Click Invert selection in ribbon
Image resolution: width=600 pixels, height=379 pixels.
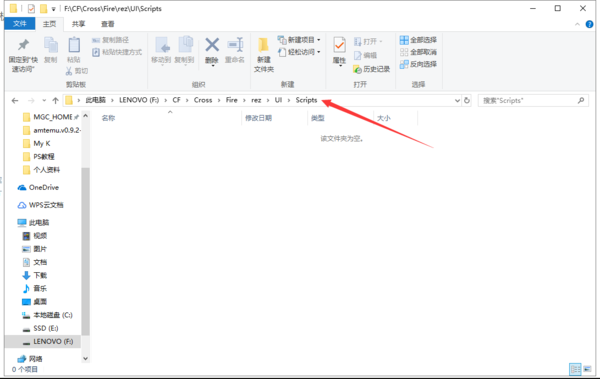point(418,64)
